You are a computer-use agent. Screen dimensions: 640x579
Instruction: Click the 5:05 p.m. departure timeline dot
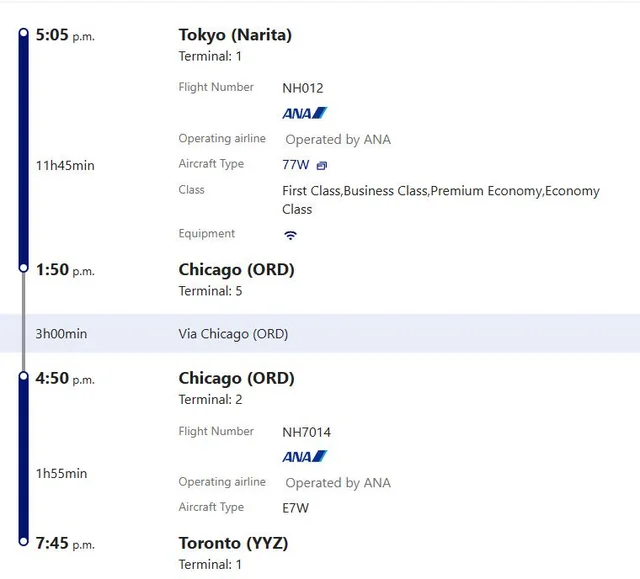point(23,34)
